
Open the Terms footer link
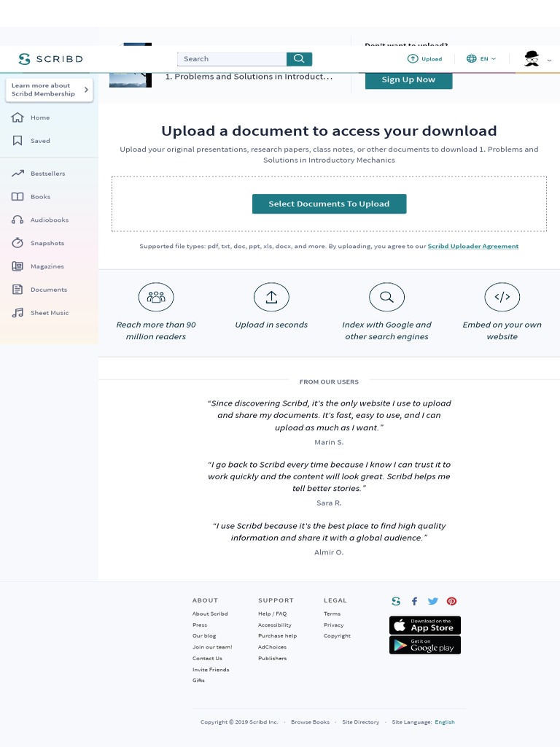(332, 614)
